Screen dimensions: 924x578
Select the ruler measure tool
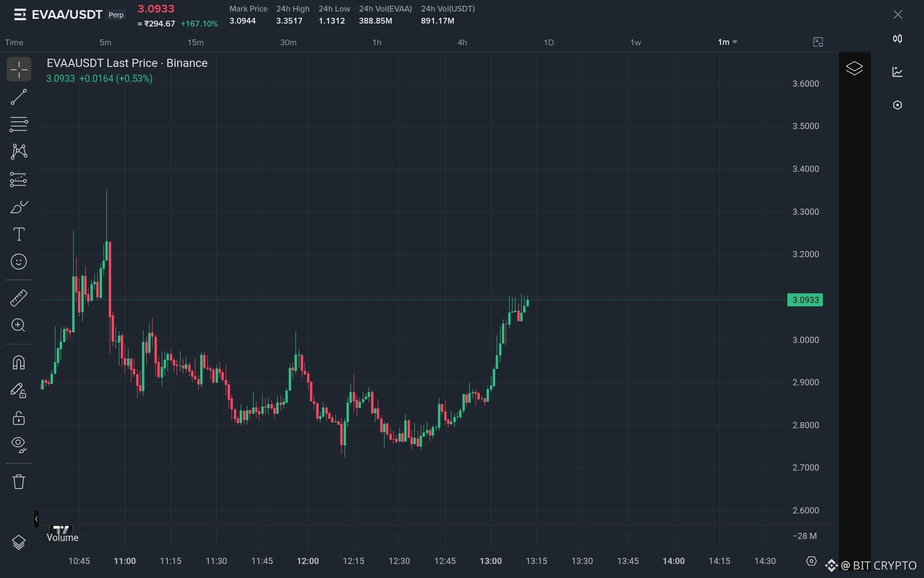pyautogui.click(x=19, y=298)
